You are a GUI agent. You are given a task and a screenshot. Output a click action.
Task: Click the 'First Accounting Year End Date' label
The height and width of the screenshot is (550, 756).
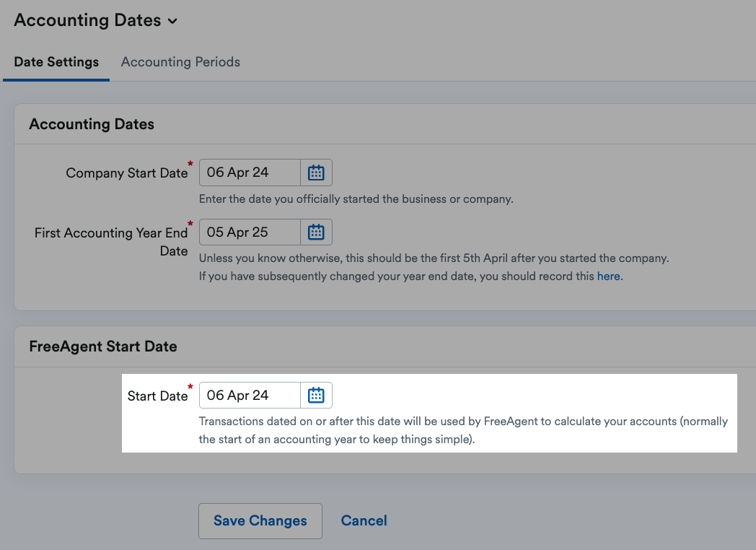tap(111, 242)
